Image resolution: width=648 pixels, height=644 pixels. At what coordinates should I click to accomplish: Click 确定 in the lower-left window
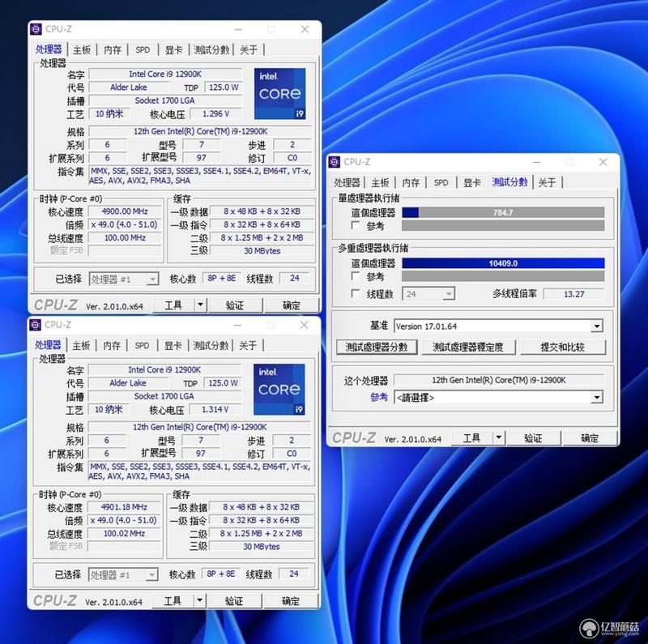point(291,600)
